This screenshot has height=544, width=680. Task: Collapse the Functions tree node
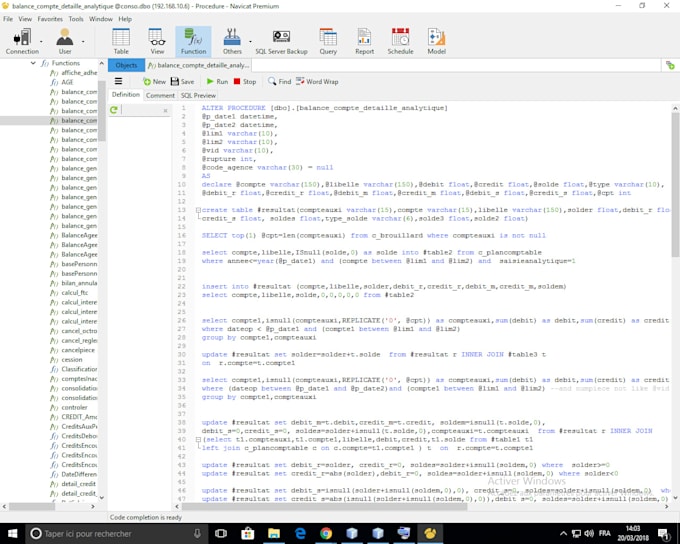(34, 63)
